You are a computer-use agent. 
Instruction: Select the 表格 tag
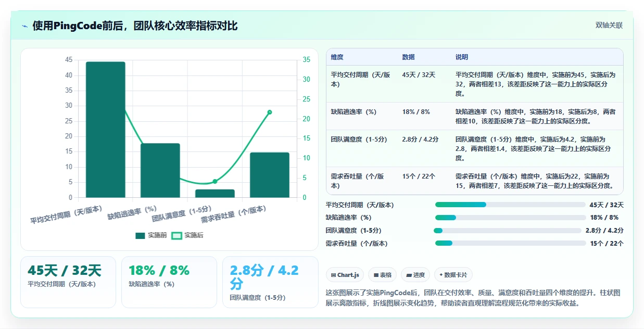point(382,275)
